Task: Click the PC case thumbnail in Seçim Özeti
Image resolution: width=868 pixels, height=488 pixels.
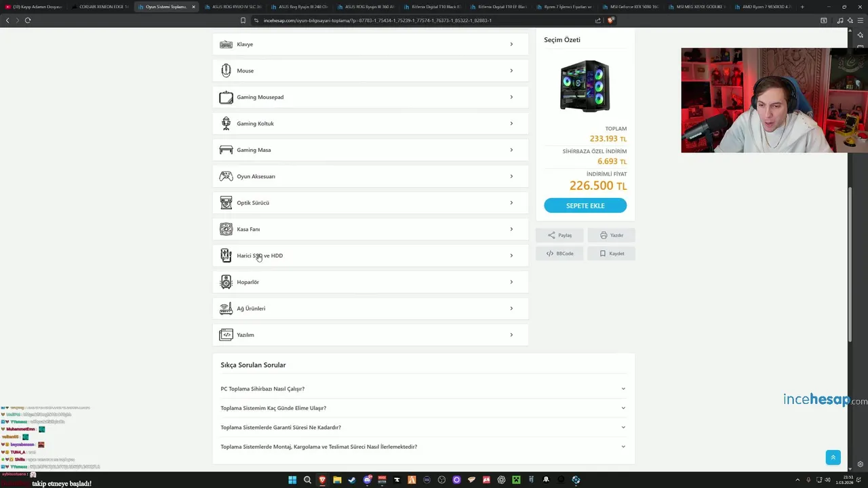Action: (585, 86)
